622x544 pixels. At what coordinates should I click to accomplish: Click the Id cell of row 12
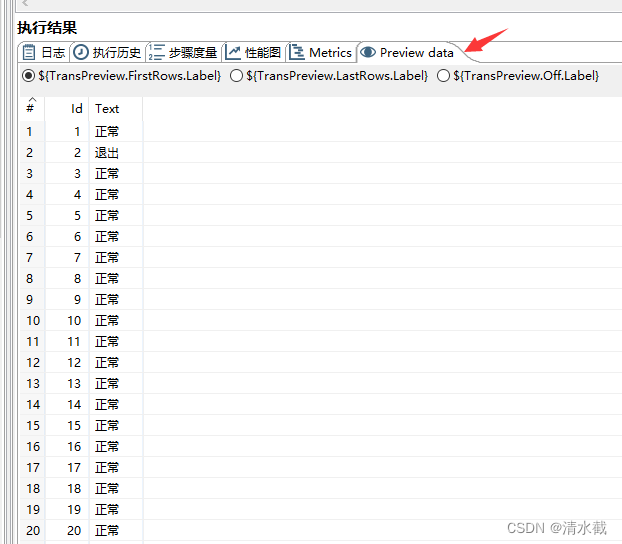pyautogui.click(x=67, y=362)
